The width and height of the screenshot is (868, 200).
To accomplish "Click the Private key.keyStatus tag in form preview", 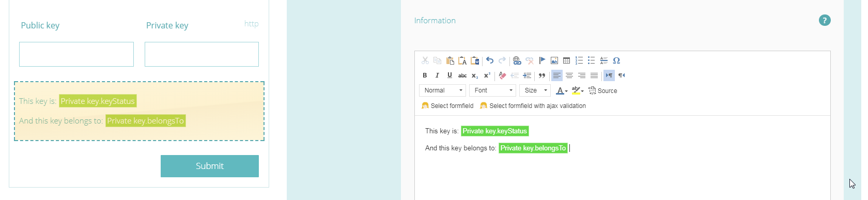I will tap(98, 101).
